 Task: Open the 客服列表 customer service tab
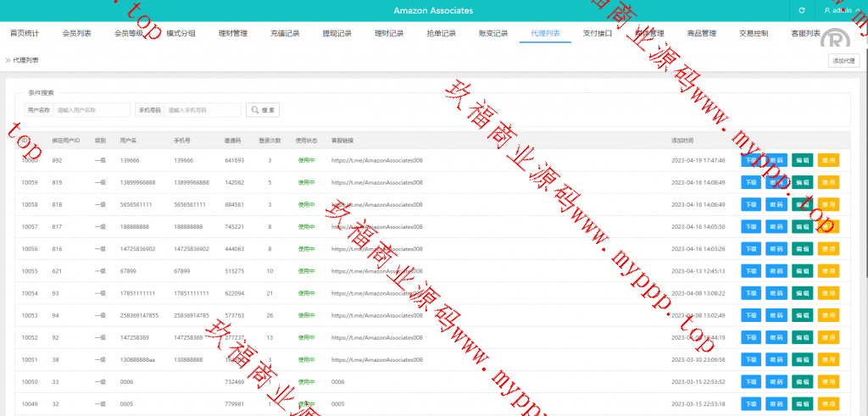tap(805, 34)
